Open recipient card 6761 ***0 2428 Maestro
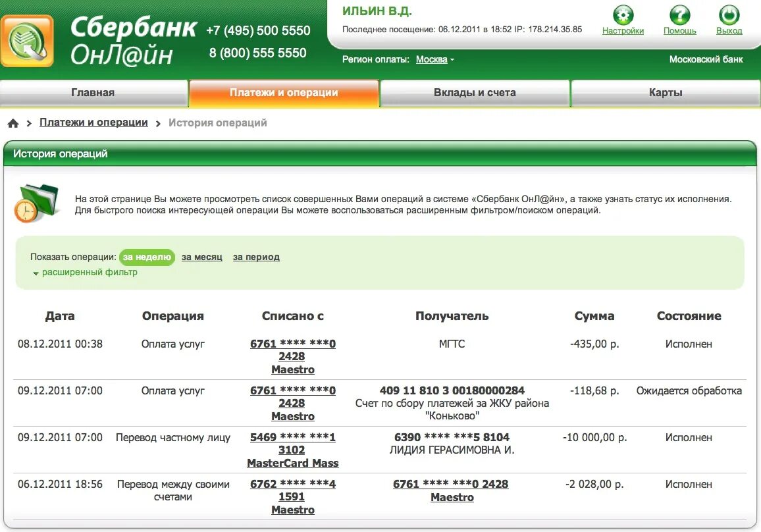The width and height of the screenshot is (761, 532). click(x=451, y=491)
